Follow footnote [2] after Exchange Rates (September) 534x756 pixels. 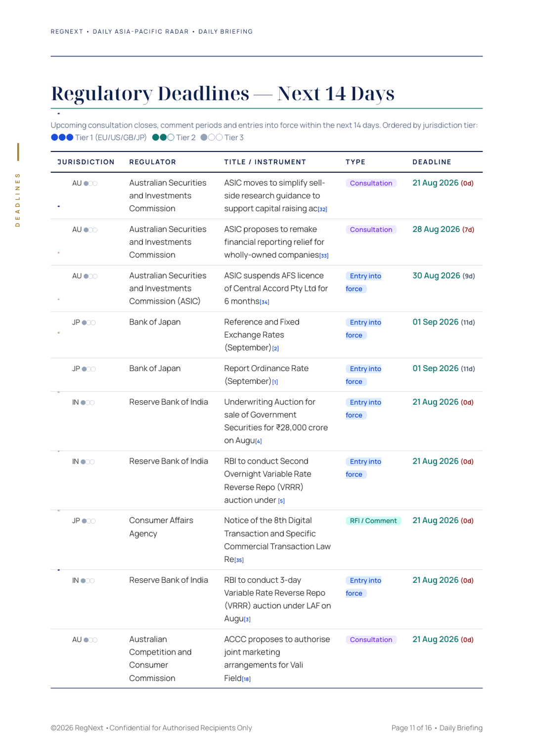pos(275,349)
